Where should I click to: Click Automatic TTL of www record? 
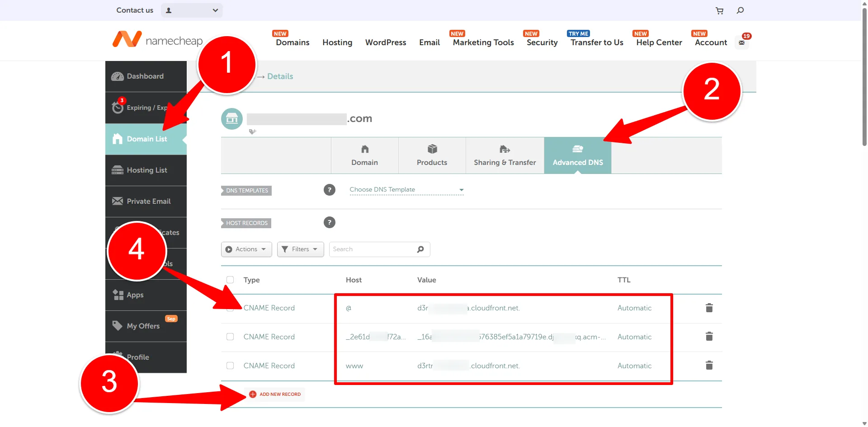click(634, 366)
